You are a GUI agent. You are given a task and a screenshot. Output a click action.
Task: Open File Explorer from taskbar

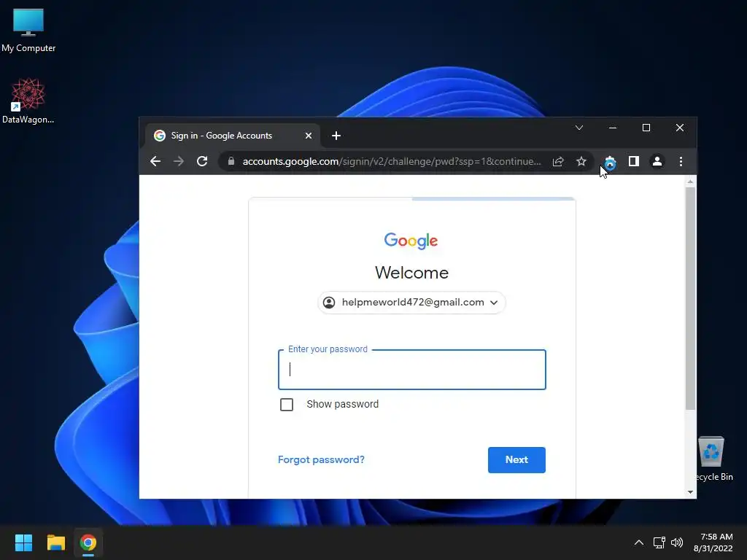pyautogui.click(x=55, y=542)
